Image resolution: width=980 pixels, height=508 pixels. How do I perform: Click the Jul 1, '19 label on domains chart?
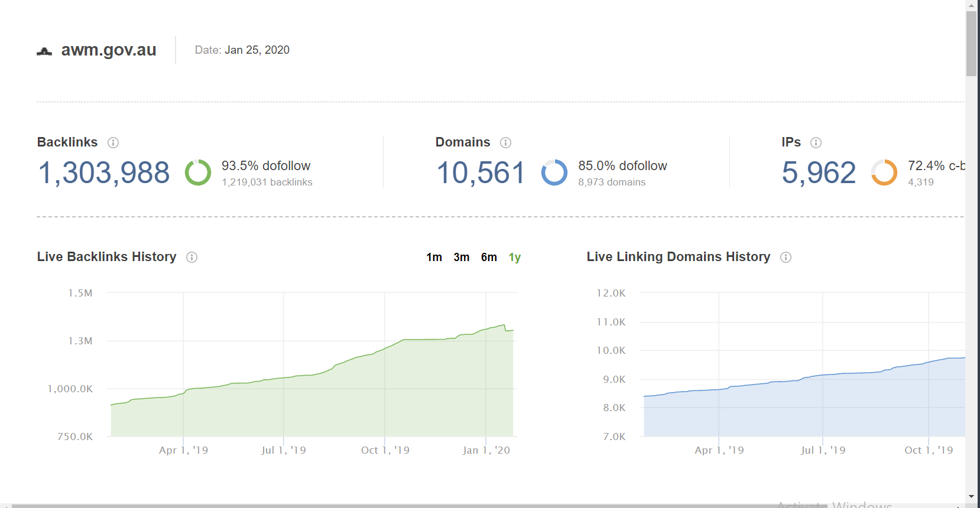(x=823, y=450)
